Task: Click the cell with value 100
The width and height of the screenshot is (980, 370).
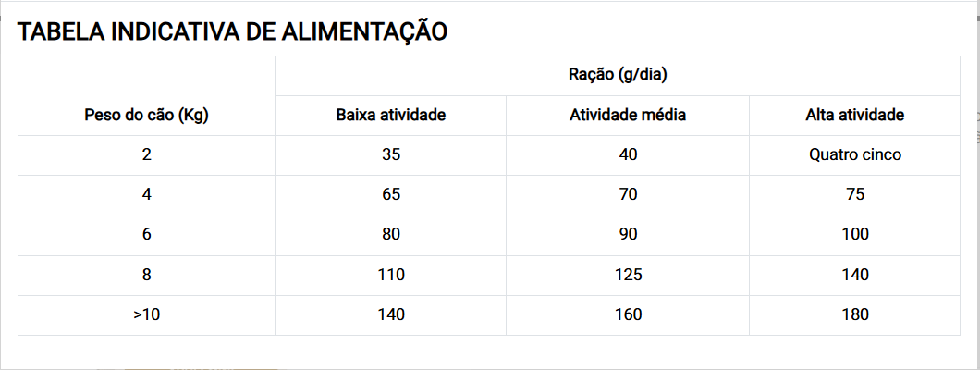Action: point(855,234)
